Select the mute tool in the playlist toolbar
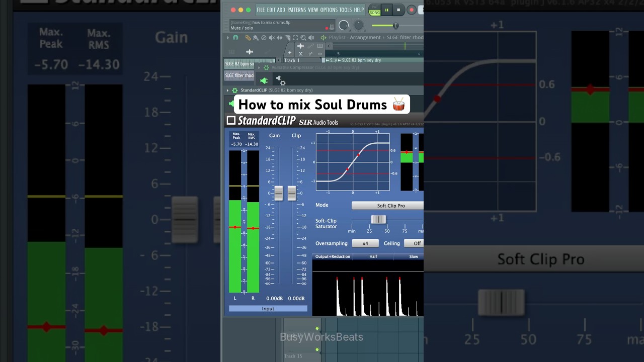This screenshot has width=644, height=362. (x=272, y=38)
